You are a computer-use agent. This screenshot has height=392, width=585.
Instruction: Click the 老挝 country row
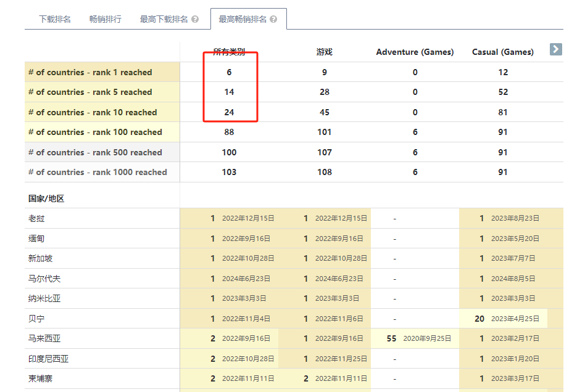click(x=294, y=218)
